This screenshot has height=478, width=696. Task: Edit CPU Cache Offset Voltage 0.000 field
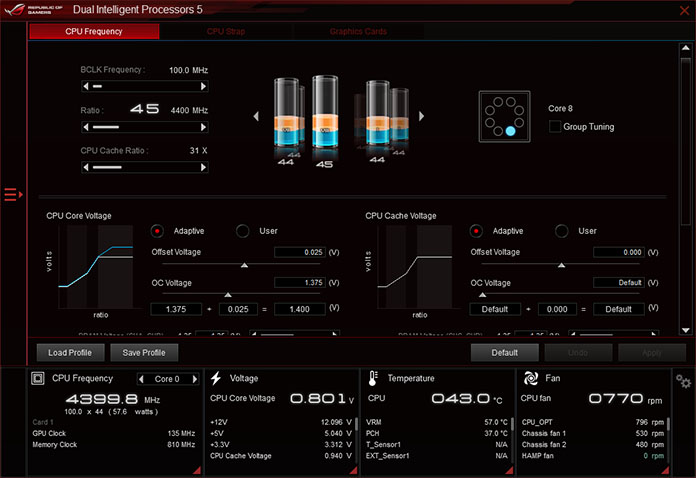[619, 252]
